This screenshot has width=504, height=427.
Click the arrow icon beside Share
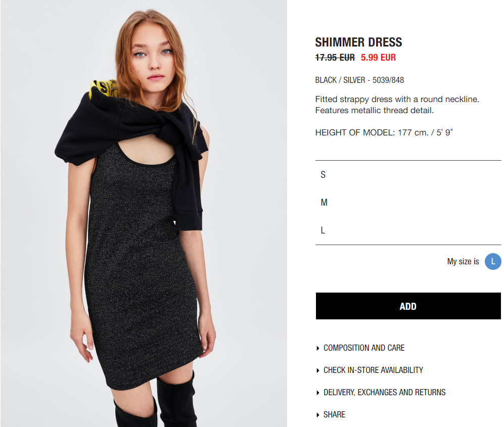click(318, 415)
